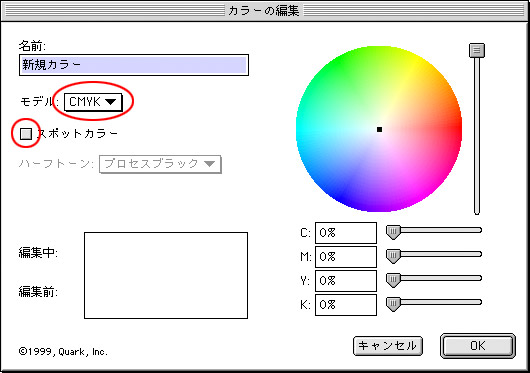This screenshot has width=530, height=373.
Task: Click the 編集中 color preview box
Action: (x=166, y=254)
